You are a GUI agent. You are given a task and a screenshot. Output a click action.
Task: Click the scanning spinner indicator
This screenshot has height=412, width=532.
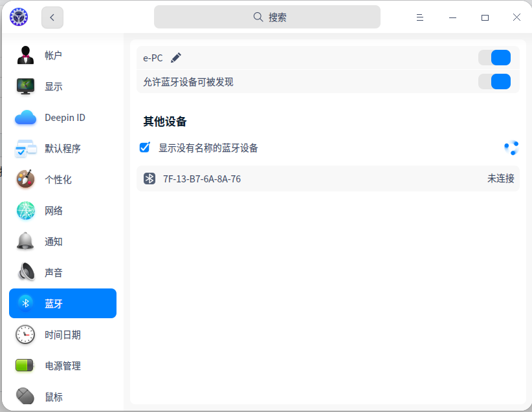pos(511,147)
